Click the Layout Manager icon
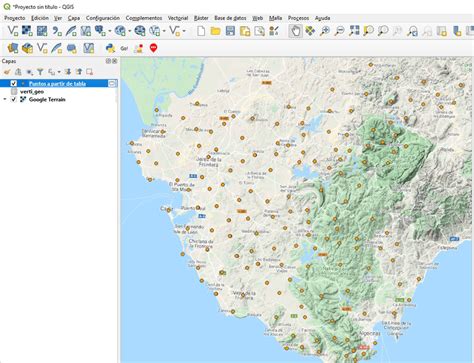Image resolution: width=474 pixels, height=363 pixels. click(259, 31)
